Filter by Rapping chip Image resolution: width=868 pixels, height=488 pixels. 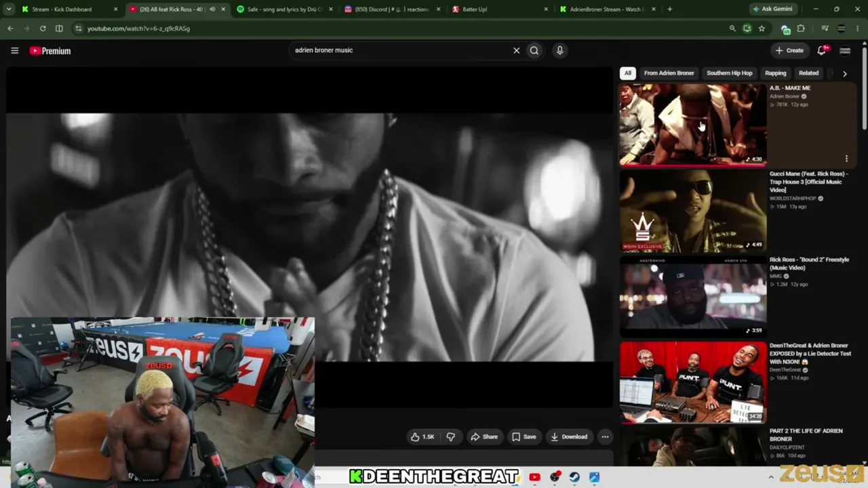click(776, 73)
